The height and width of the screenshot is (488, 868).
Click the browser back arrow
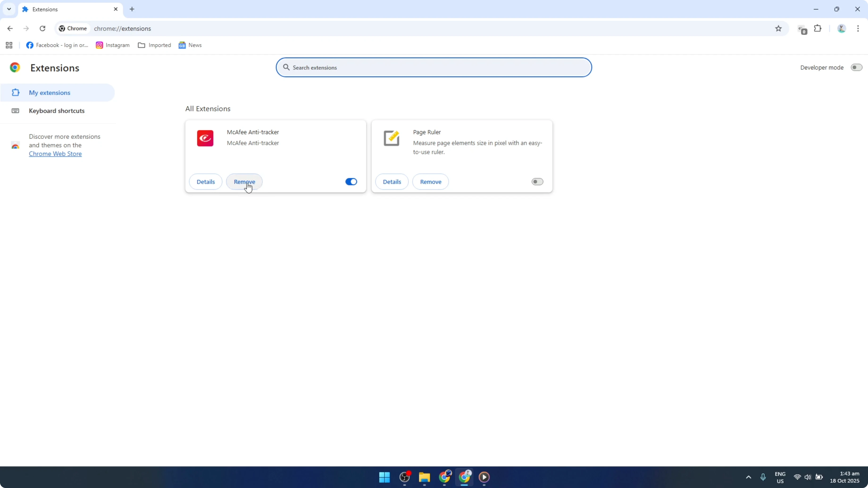[10, 29]
